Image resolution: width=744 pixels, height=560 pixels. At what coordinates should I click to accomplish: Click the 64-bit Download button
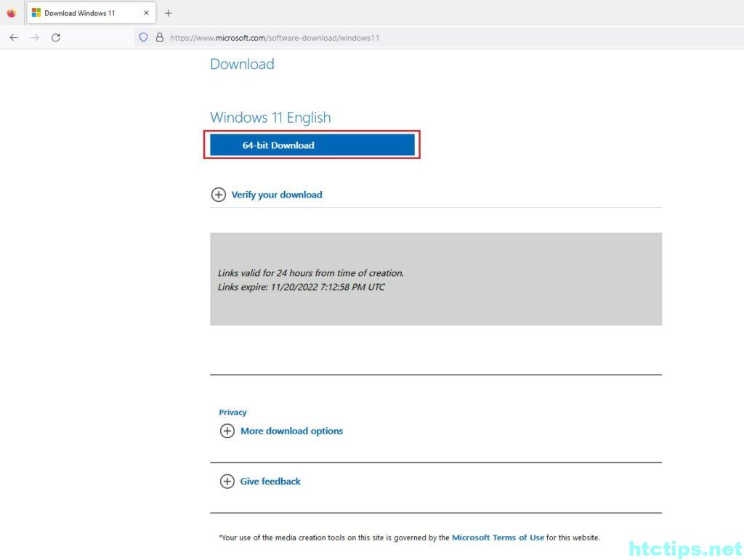tap(312, 145)
